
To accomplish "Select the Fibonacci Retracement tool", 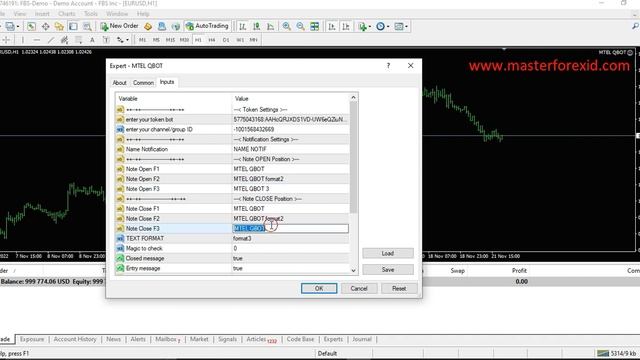I will click(x=78, y=40).
